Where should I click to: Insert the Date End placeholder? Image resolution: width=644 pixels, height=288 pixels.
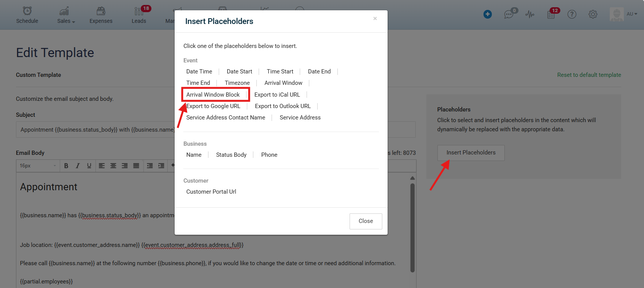(x=320, y=72)
